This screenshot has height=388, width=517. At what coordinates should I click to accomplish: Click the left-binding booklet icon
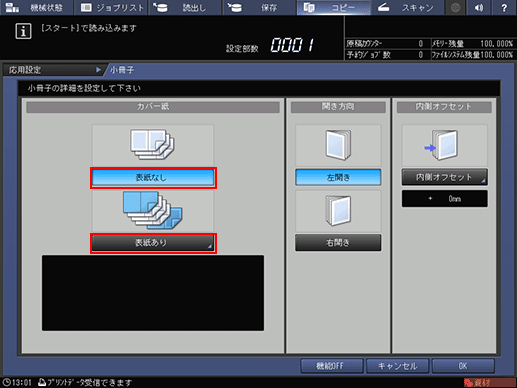point(338,145)
